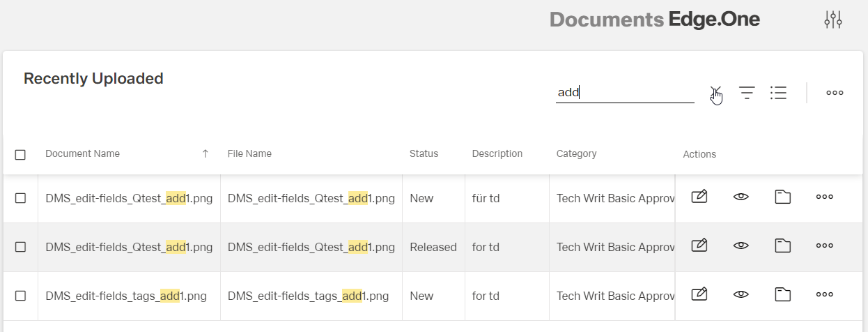Viewport: 868px width, 332px height.
Task: Click the Status column header
Action: [424, 153]
